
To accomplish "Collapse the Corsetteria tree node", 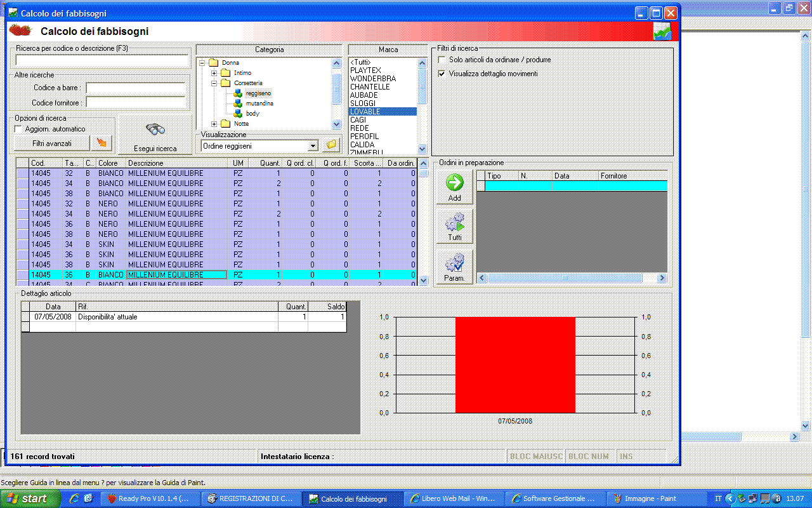I will tap(214, 83).
